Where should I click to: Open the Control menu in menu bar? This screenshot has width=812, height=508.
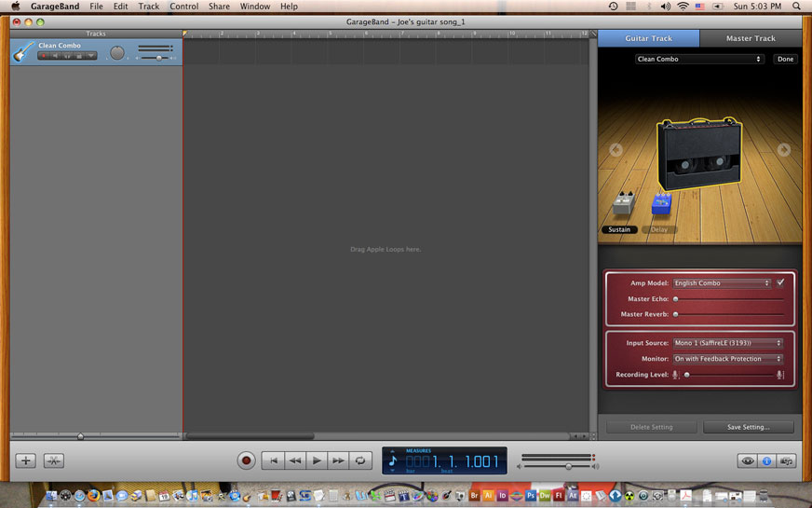coord(183,7)
